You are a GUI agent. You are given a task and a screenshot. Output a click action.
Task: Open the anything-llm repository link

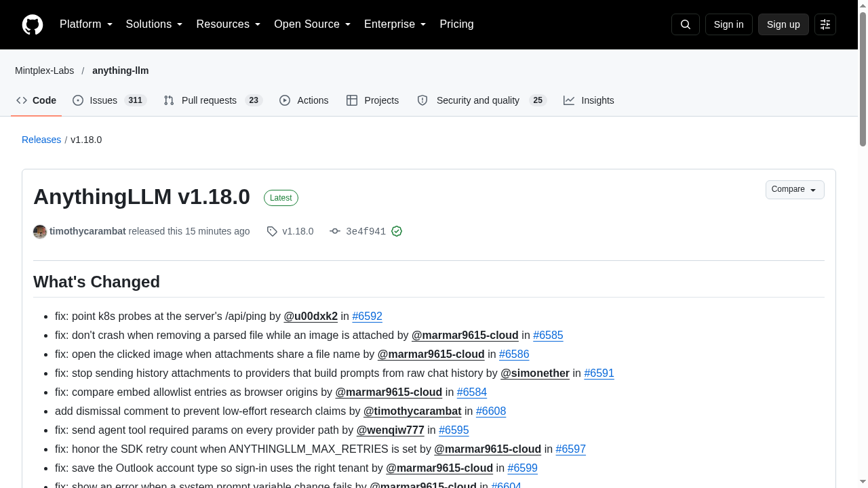121,70
